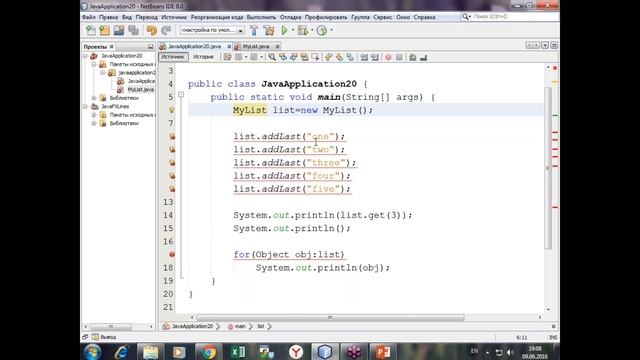Screen dimensions: 640x360
Task: Click the Debug Project icon
Action: 303,30
